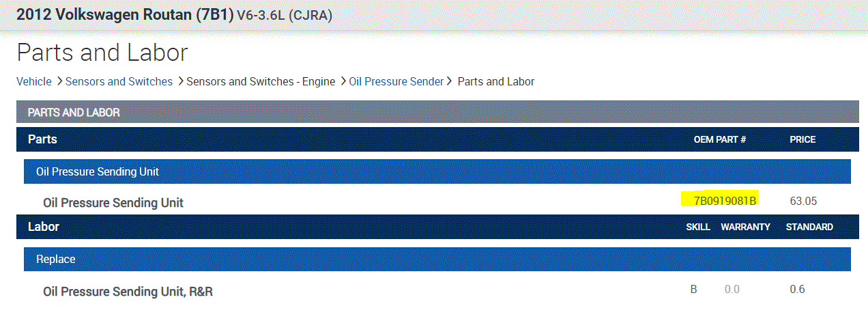The height and width of the screenshot is (332, 868).
Task: Collapse the Labor section header
Action: 44,227
